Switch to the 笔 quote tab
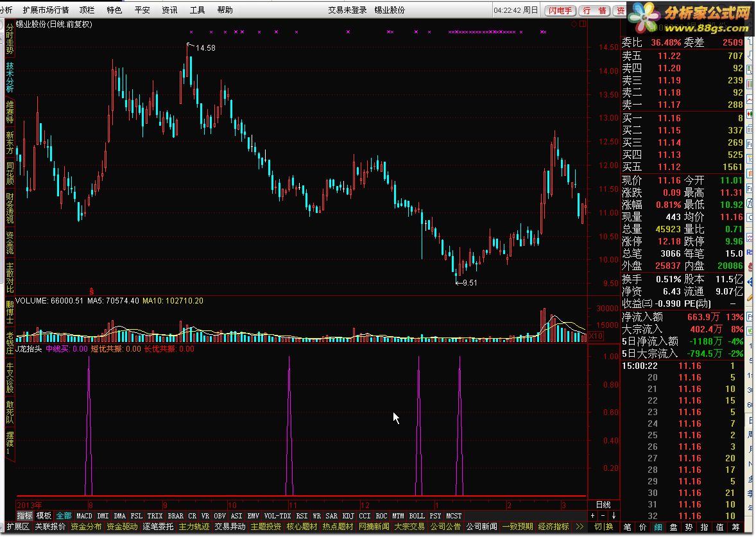Screen dimensions: 756x537 (x=627, y=527)
